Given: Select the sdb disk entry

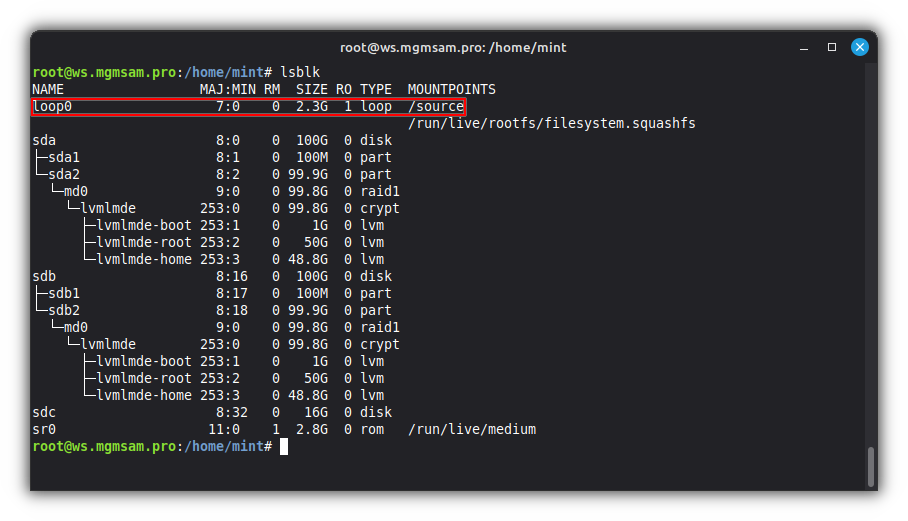Looking at the screenshot, I should coord(44,276).
